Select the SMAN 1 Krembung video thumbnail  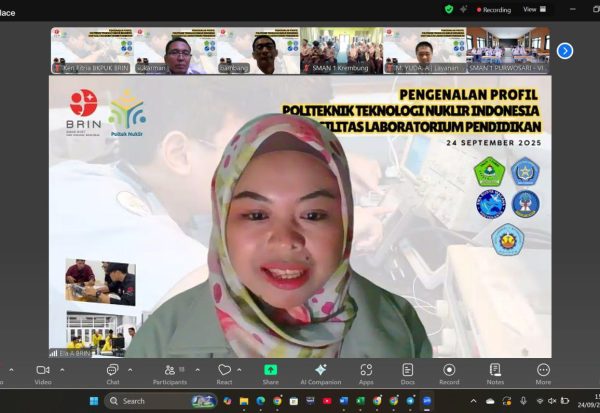coord(341,50)
